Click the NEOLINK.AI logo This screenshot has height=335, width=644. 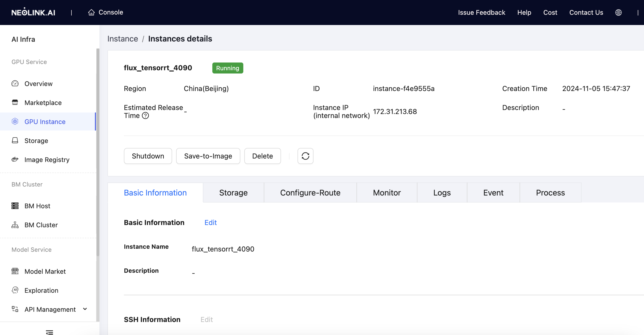click(x=33, y=12)
